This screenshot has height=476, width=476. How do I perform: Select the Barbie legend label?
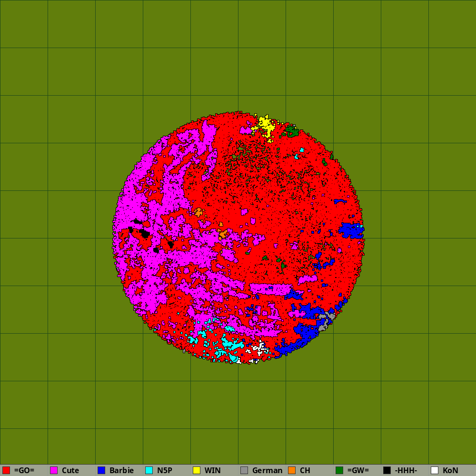[121, 470]
